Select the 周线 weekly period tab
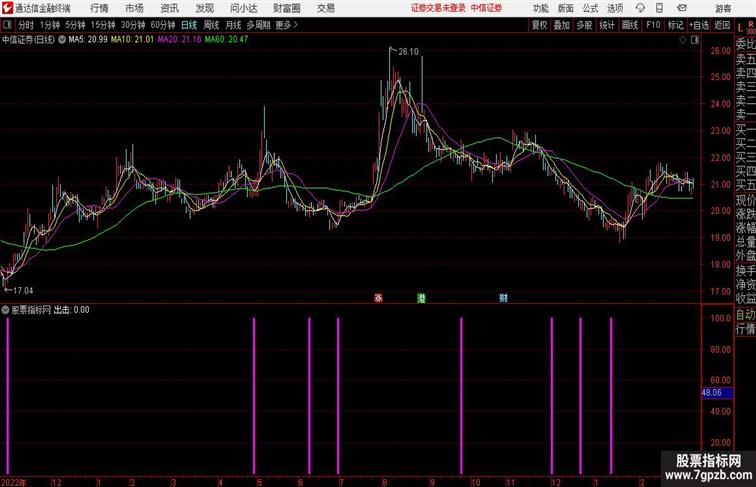This screenshot has height=487, width=756. click(x=211, y=25)
